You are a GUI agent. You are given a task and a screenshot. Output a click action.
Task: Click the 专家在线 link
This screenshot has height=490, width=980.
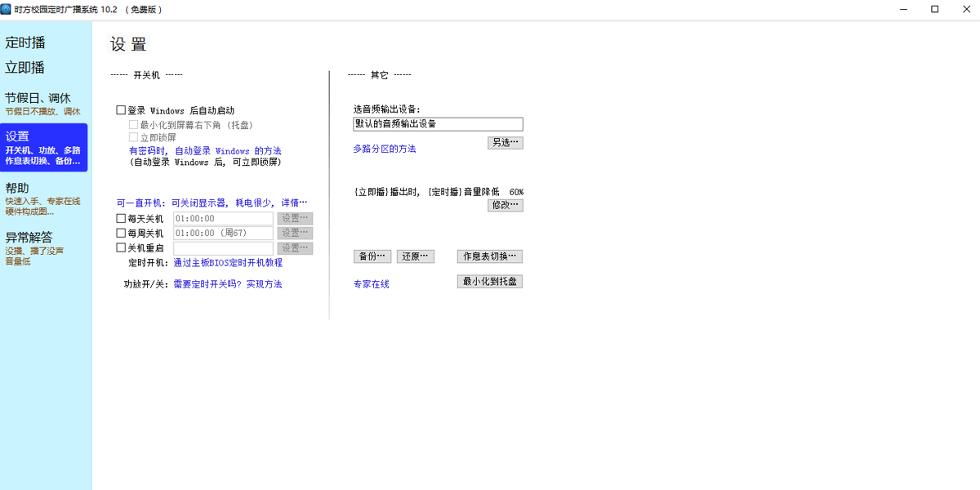pyautogui.click(x=371, y=284)
